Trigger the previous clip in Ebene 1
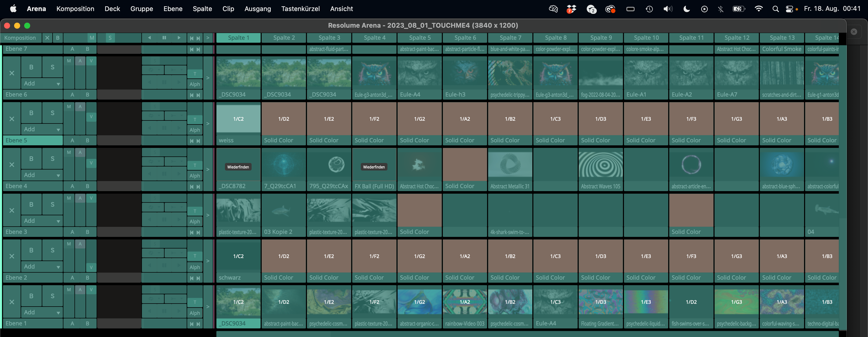Image resolution: width=868 pixels, height=337 pixels. point(191,324)
